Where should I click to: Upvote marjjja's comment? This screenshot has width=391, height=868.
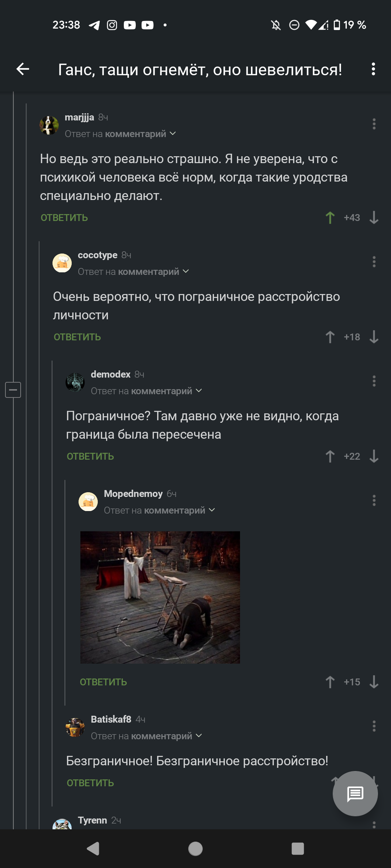point(330,218)
